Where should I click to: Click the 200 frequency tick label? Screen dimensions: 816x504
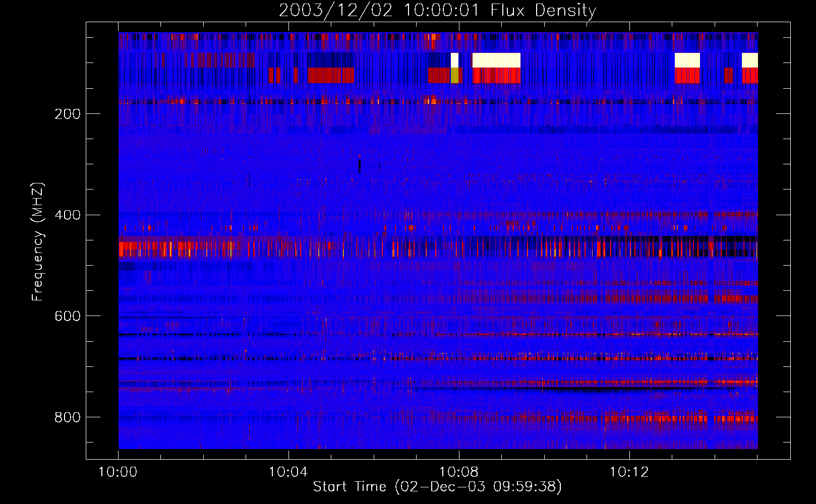[x=68, y=114]
